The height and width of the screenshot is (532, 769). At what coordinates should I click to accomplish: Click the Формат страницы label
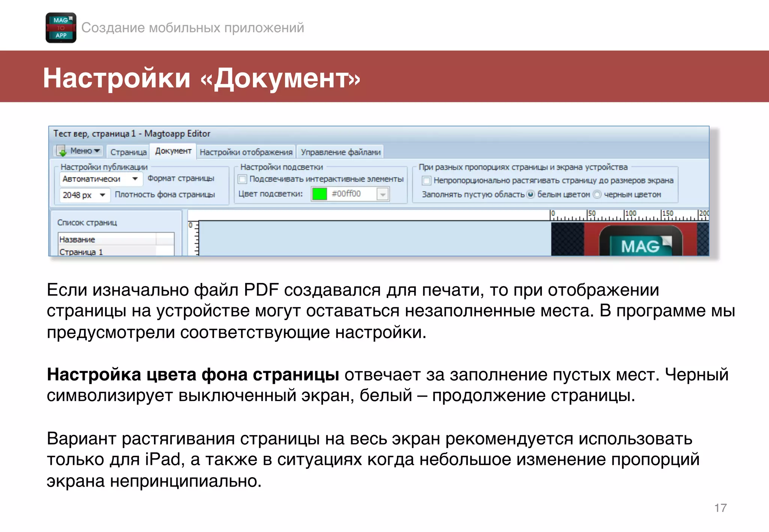click(181, 178)
